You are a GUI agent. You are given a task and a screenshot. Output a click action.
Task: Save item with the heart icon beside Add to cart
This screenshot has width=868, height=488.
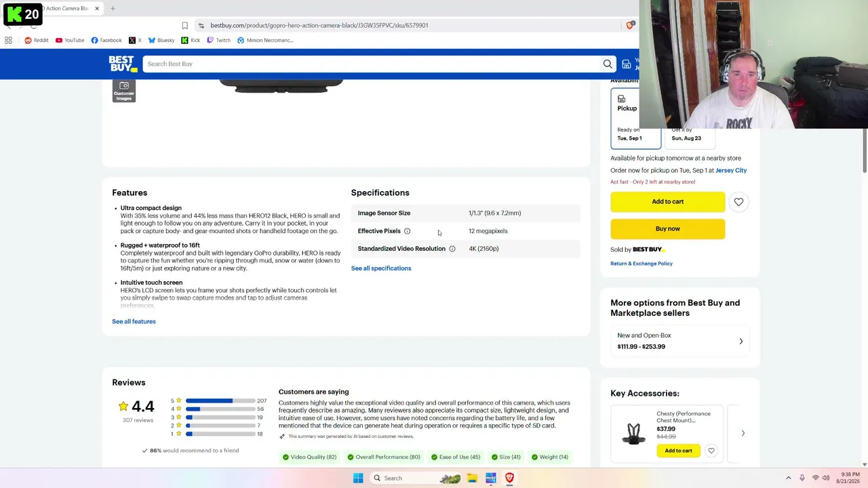738,201
